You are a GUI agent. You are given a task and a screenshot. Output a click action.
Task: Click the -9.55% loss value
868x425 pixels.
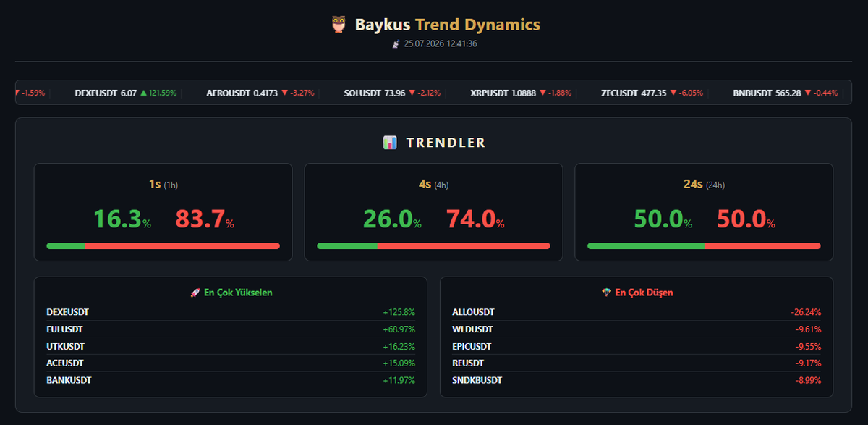click(808, 346)
